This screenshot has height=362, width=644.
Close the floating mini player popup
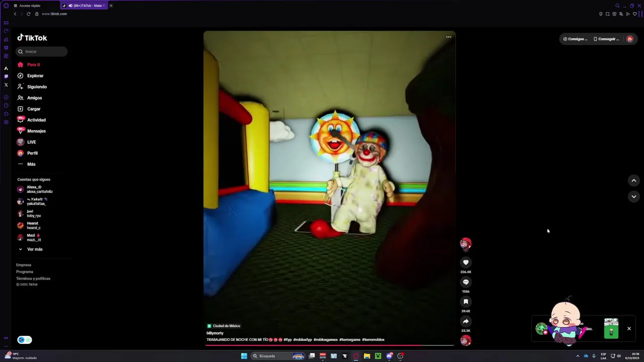click(629, 329)
